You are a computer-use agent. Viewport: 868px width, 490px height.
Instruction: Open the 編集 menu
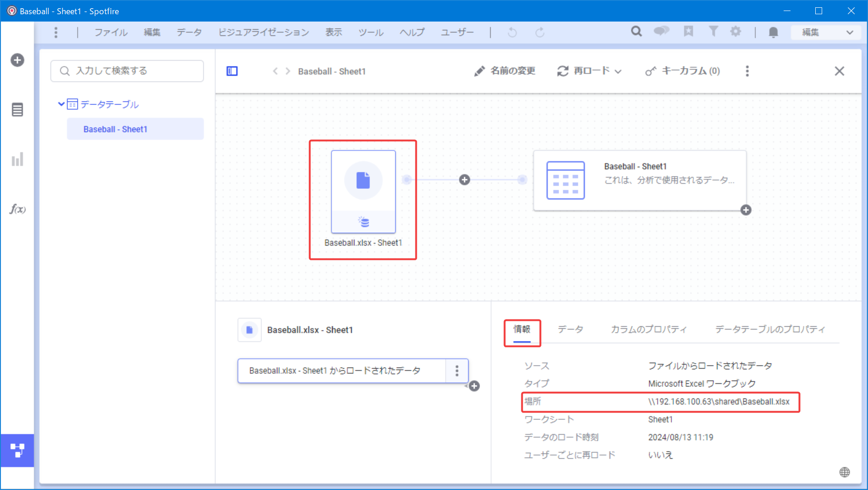click(152, 32)
